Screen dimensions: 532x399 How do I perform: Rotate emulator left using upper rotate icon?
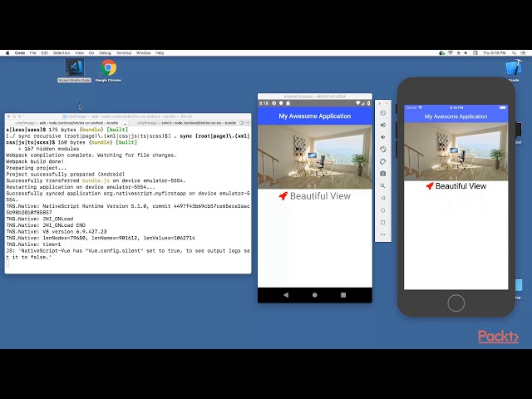pyautogui.click(x=382, y=150)
